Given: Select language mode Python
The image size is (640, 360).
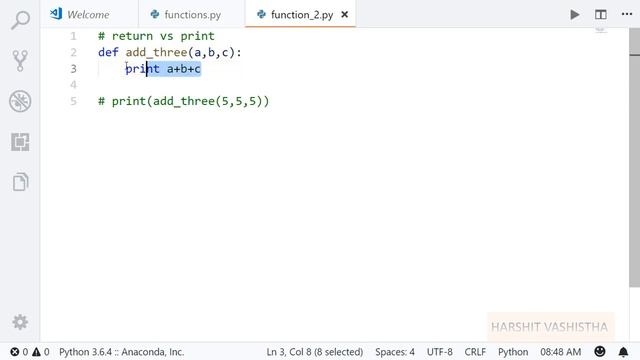Looking at the screenshot, I should pos(513,352).
